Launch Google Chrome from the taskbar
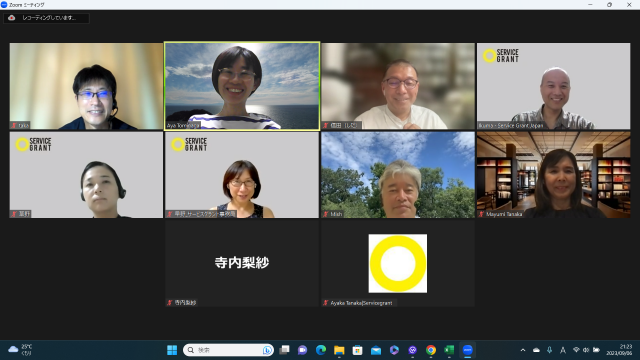The height and width of the screenshot is (360, 640). tap(431, 350)
